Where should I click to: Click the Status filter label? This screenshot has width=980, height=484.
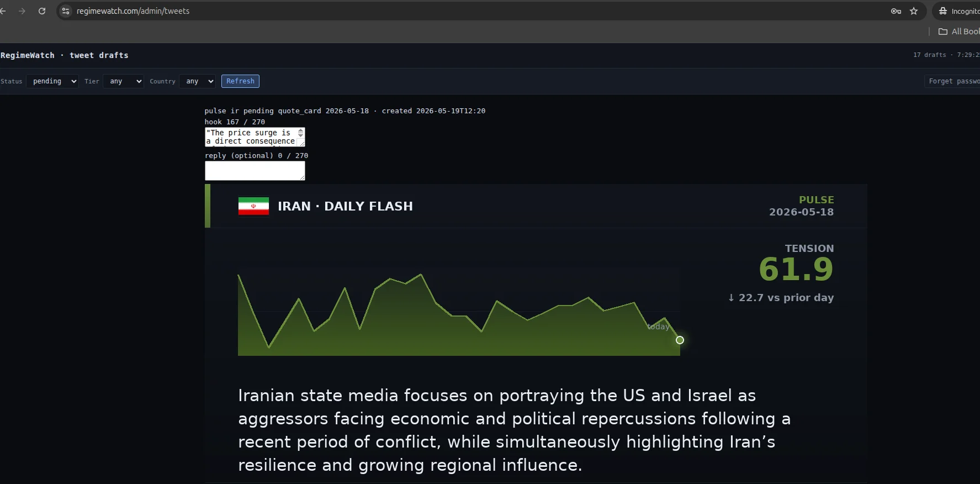point(12,81)
